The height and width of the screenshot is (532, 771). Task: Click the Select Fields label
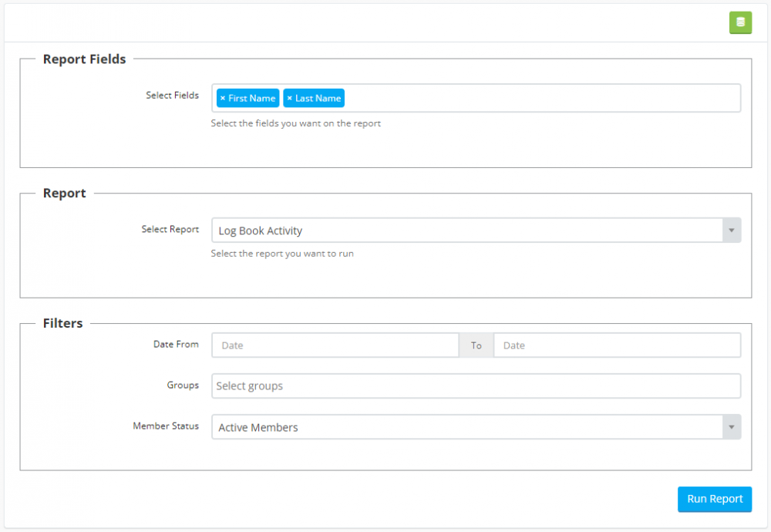(172, 96)
